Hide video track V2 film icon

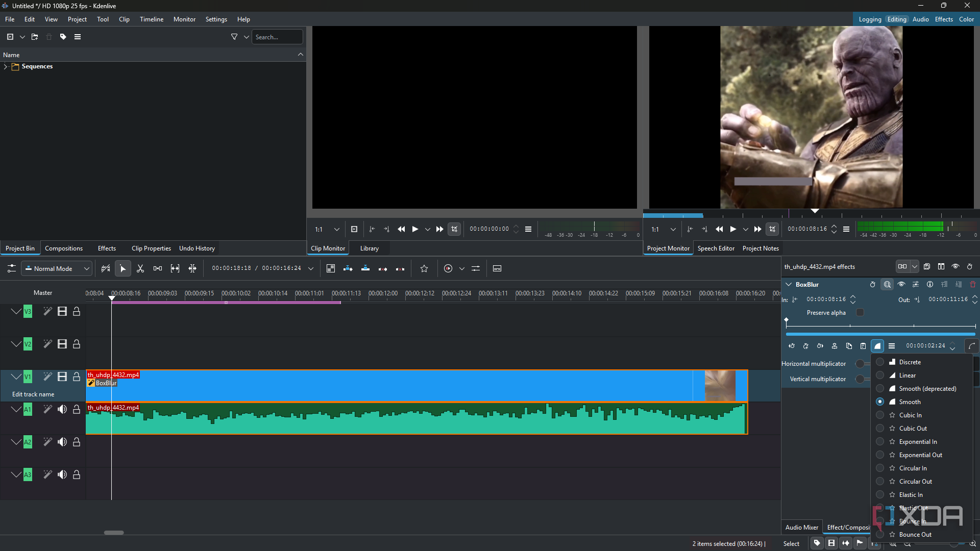(x=62, y=344)
